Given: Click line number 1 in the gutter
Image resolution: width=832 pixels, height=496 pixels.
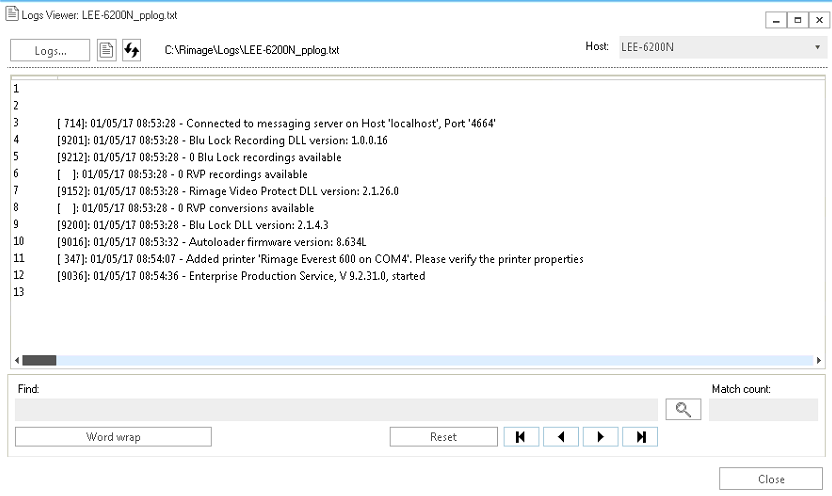Looking at the screenshot, I should pos(16,89).
